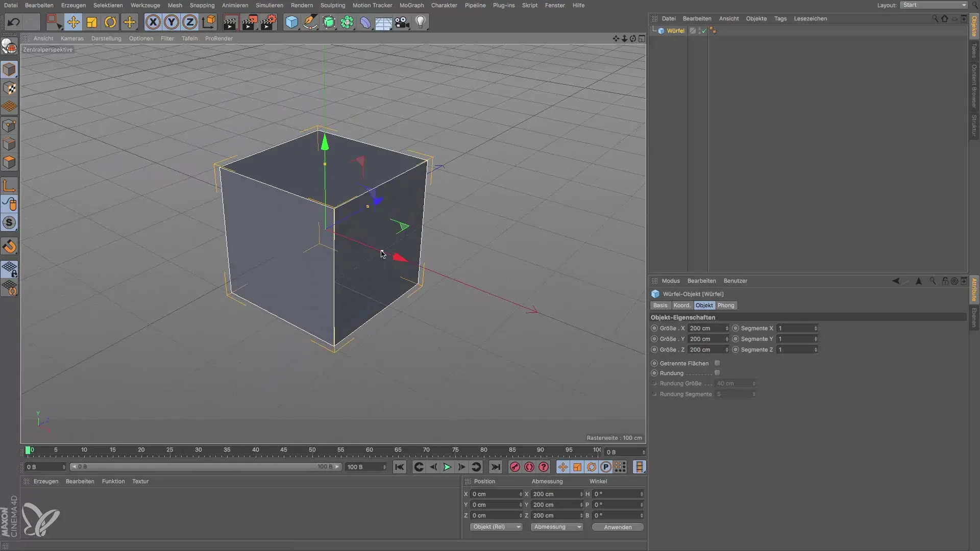Image resolution: width=980 pixels, height=551 pixels.
Task: Switch the coordinate system icon
Action: [208, 22]
